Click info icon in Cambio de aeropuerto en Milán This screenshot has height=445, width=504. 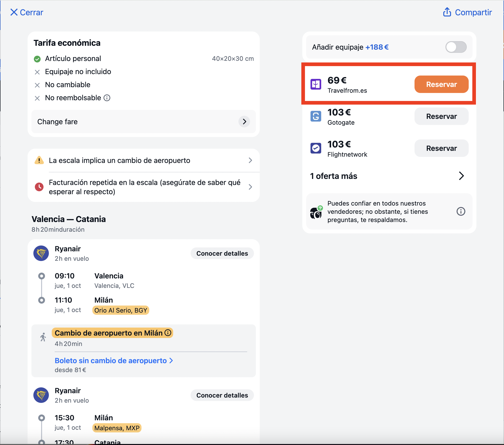pos(168,333)
